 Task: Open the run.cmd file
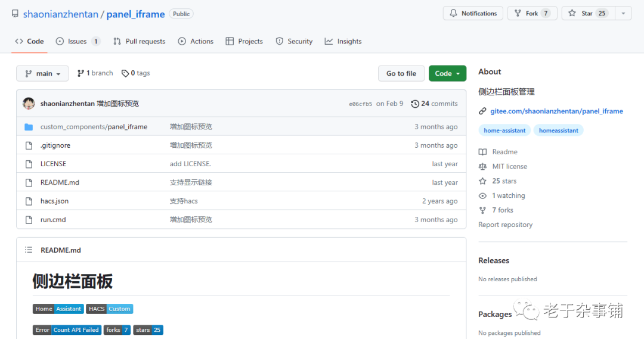click(x=53, y=220)
